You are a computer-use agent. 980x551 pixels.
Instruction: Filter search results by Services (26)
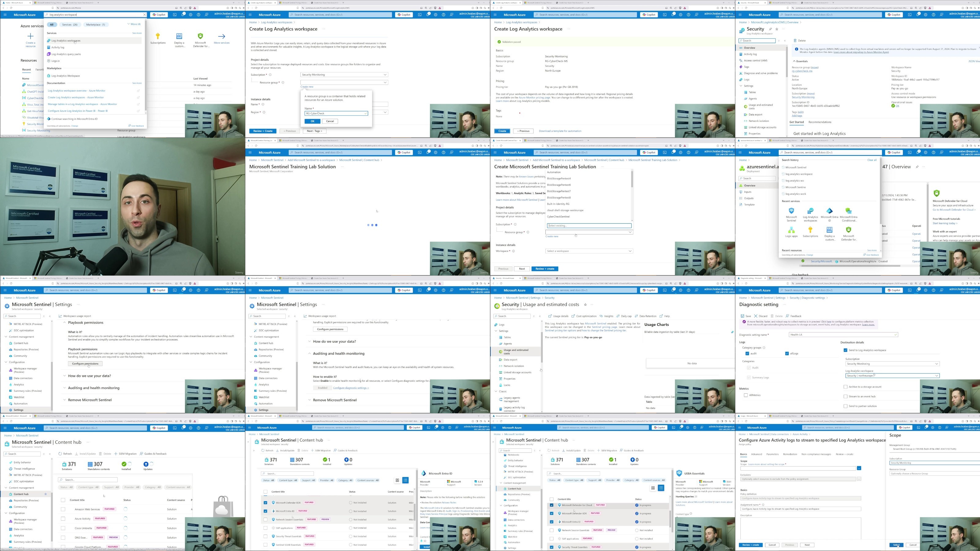70,24
